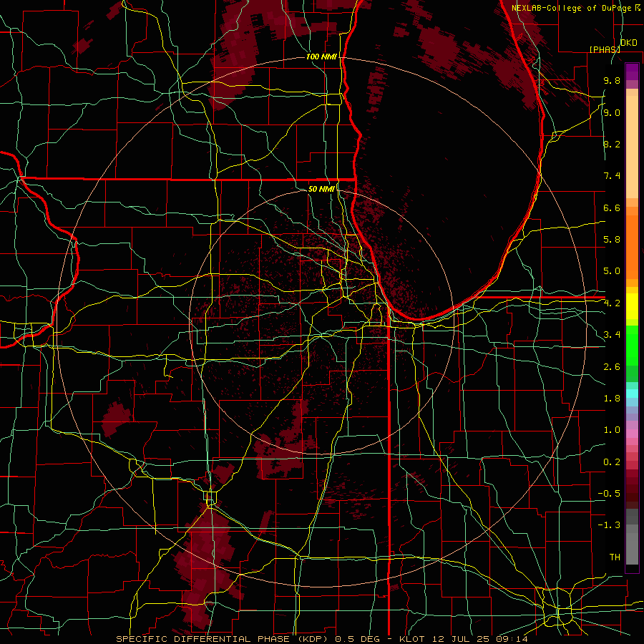Pick the purple band atop the color bar

[x=632, y=72]
